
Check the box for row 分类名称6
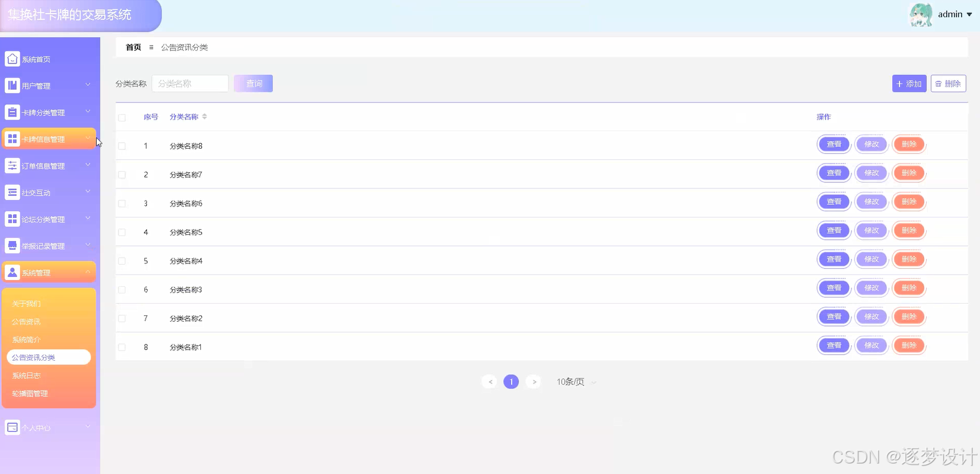tap(122, 203)
